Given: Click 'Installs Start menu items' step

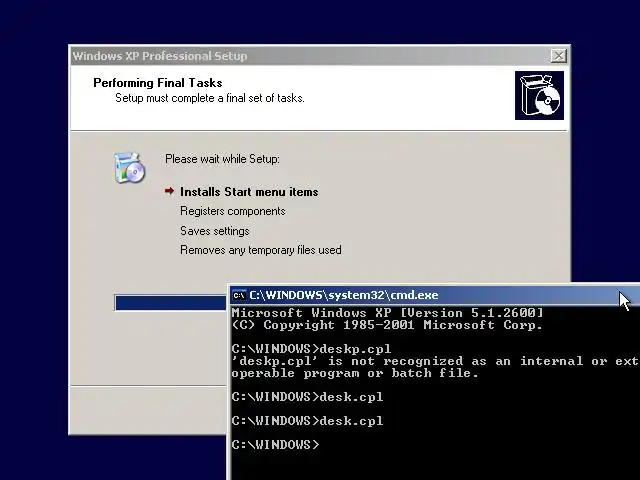Looking at the screenshot, I should 249,192.
